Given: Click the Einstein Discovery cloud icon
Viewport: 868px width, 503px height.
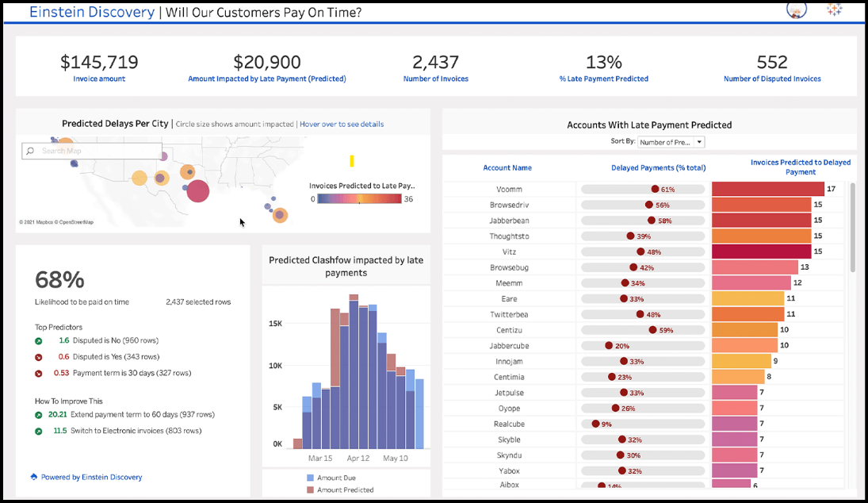Looking at the screenshot, I should (34, 476).
